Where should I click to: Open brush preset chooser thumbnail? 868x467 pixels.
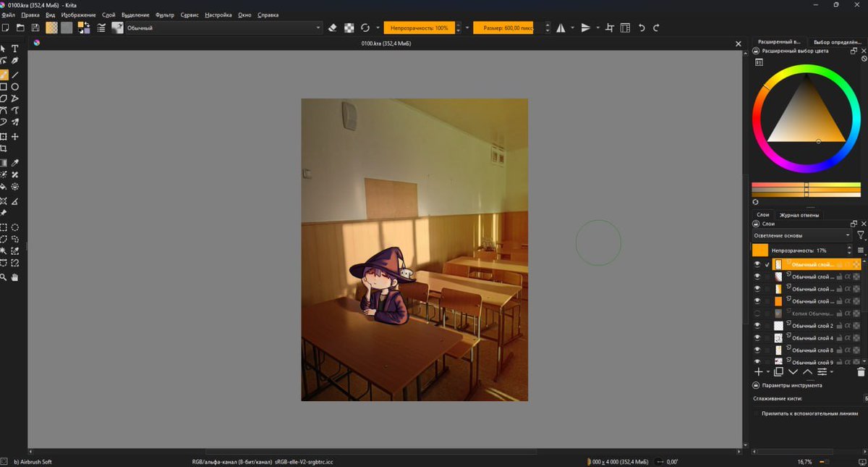click(x=116, y=28)
